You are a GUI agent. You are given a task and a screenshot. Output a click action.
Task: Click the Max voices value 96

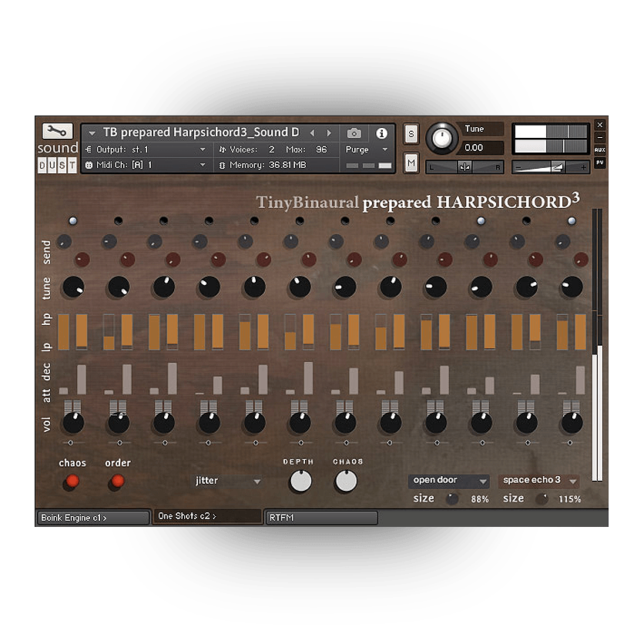321,149
